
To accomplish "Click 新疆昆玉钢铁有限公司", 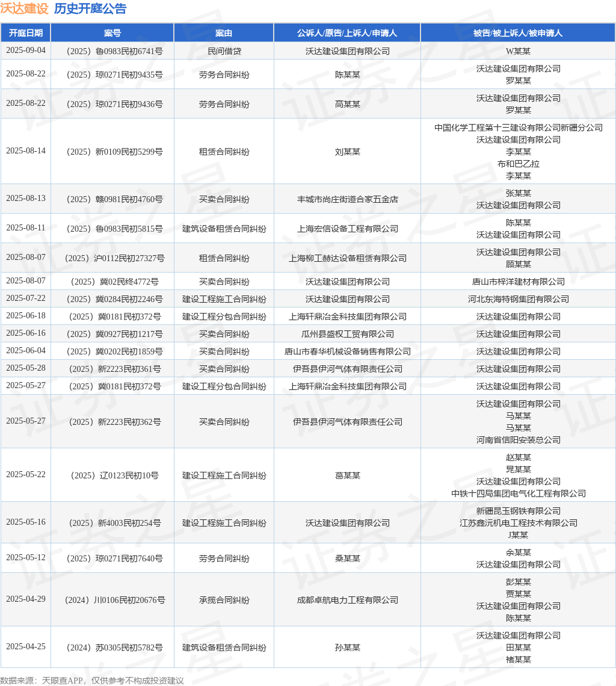I will pyautogui.click(x=518, y=511).
